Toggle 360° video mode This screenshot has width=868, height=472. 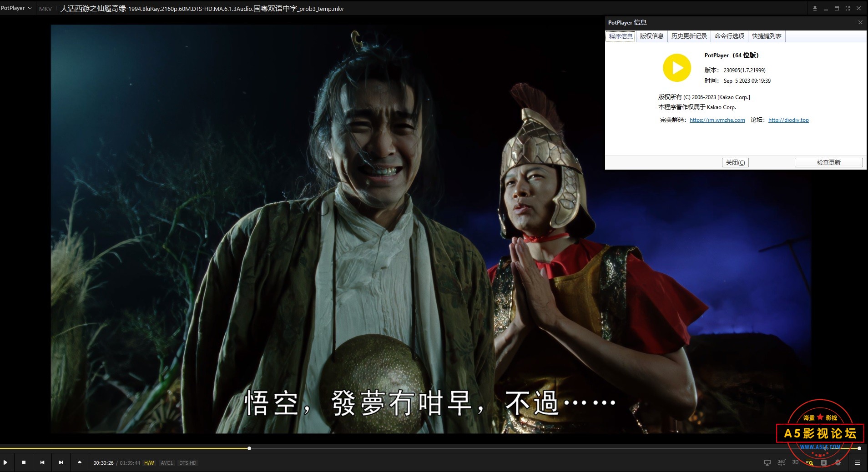[781, 462]
